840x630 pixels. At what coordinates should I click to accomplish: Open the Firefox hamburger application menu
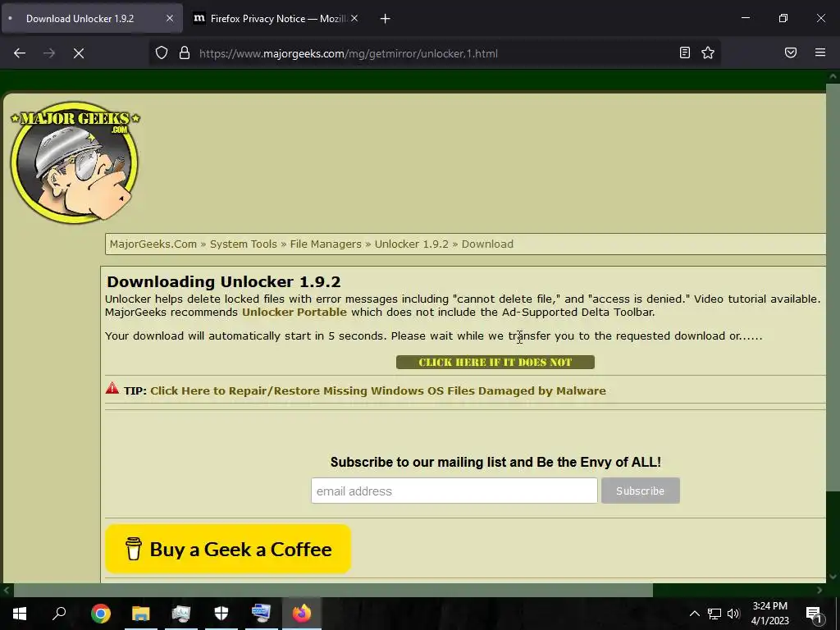820,52
